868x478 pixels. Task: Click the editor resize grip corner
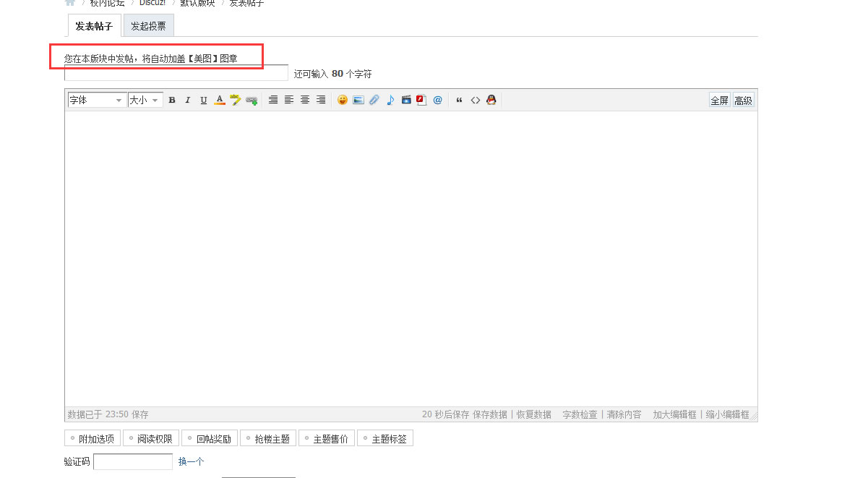point(754,417)
